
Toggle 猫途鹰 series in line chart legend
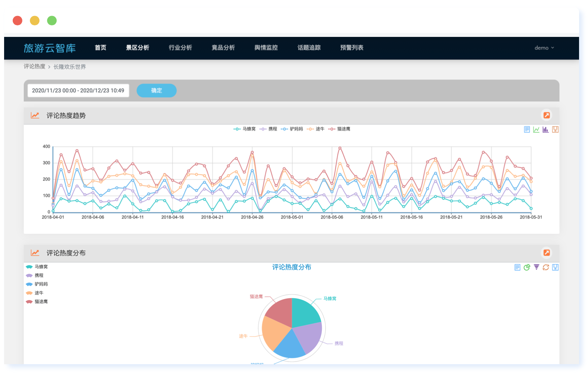pyautogui.click(x=339, y=129)
